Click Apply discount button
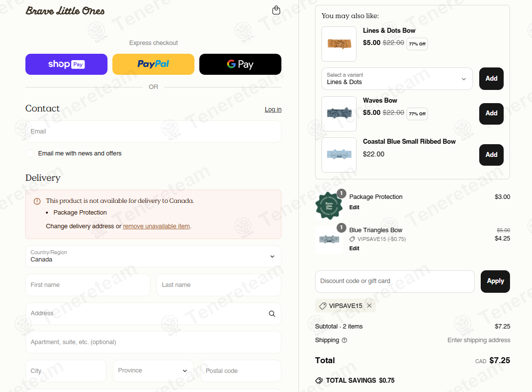 [x=495, y=282]
